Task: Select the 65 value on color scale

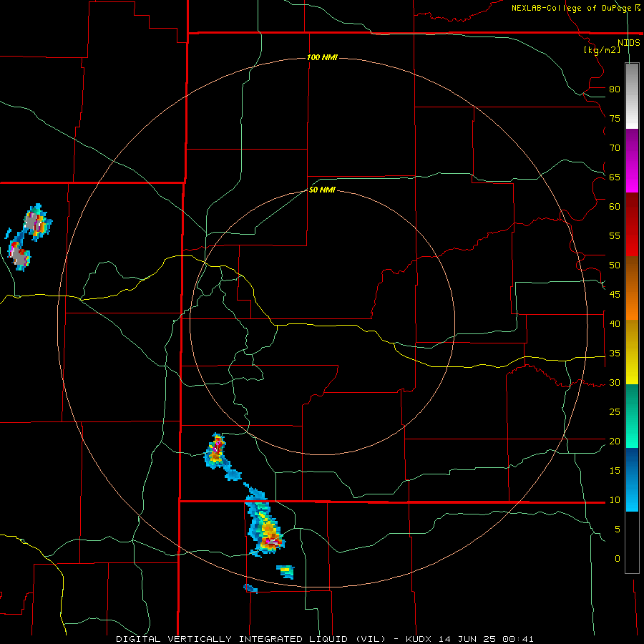Action: point(615,177)
